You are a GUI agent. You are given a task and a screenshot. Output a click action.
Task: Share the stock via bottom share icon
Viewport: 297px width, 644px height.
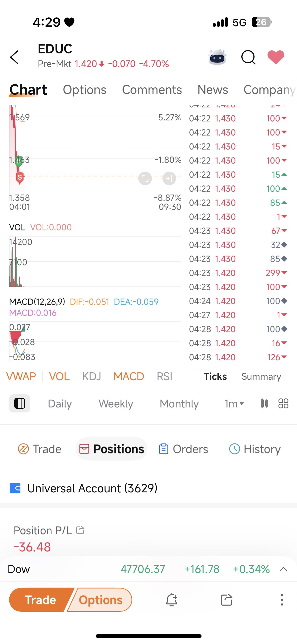226,600
